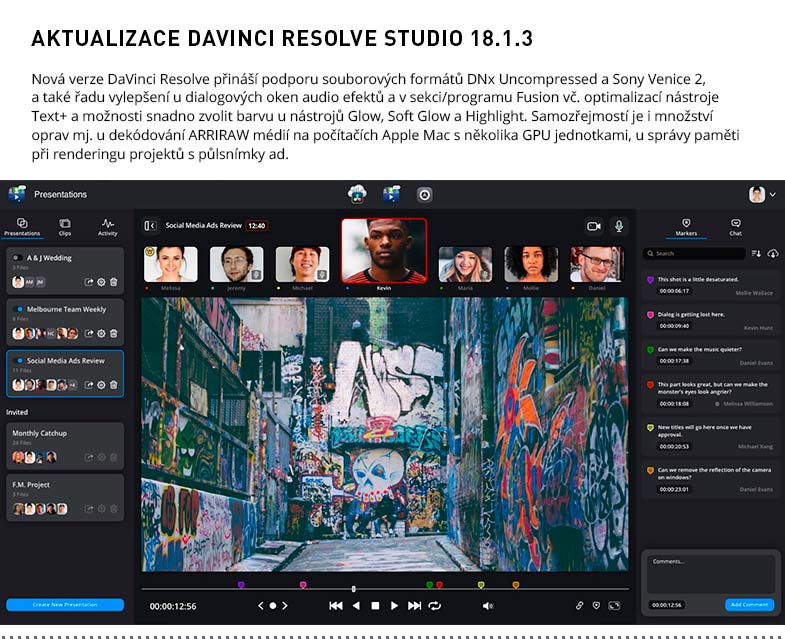Screen dimensions: 785x639
Task: Jump to timecode 00:00:06:17 comment
Action: pos(674,291)
